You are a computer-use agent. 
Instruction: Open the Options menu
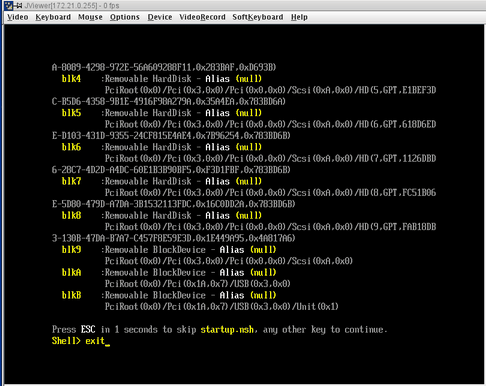pyautogui.click(x=125, y=17)
